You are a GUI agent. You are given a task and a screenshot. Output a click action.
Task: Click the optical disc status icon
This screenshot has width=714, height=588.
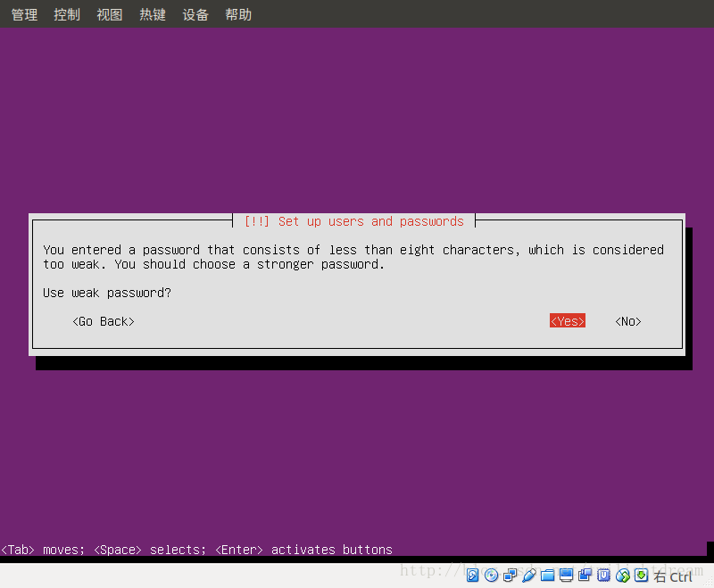(491, 575)
